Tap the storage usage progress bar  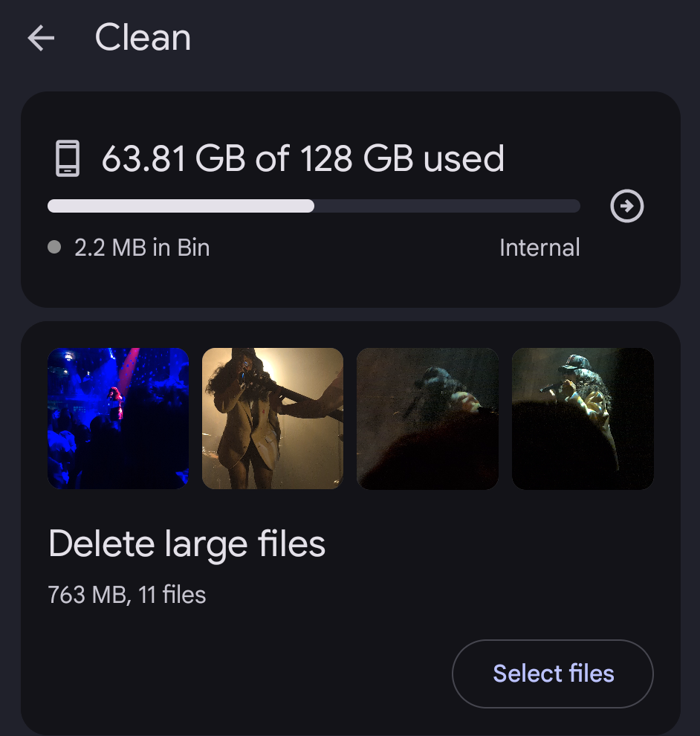pos(314,206)
